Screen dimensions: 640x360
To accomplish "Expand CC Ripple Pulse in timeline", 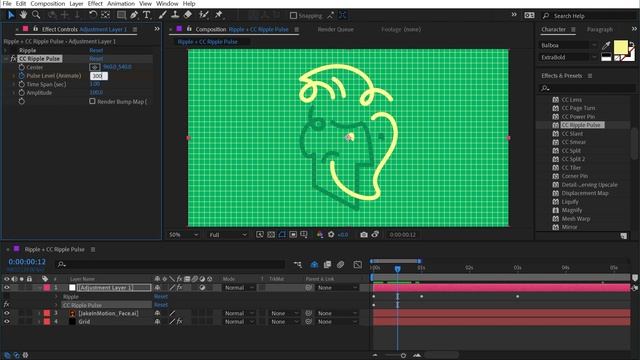I will (56, 305).
